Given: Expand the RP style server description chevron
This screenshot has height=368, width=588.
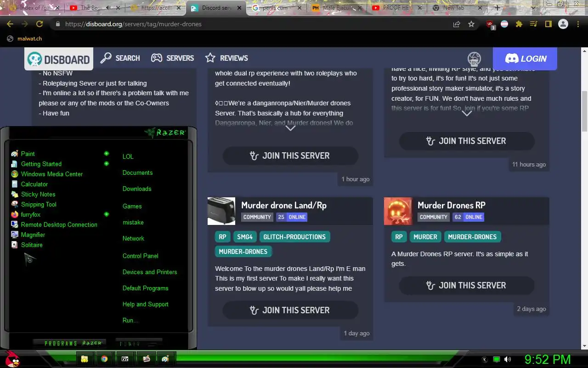Looking at the screenshot, I should point(467,113).
